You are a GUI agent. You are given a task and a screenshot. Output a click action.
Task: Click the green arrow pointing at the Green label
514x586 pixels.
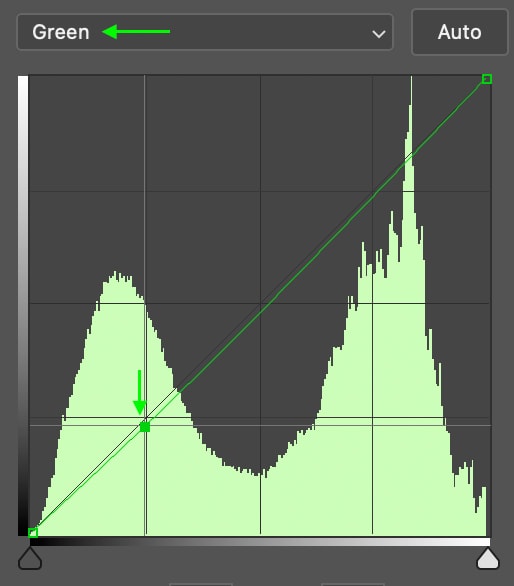pos(136,32)
